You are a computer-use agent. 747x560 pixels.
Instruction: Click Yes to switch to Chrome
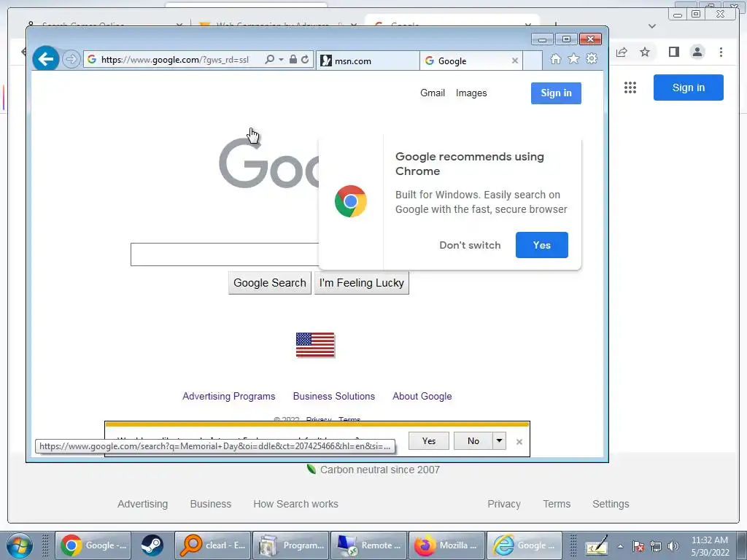point(542,245)
